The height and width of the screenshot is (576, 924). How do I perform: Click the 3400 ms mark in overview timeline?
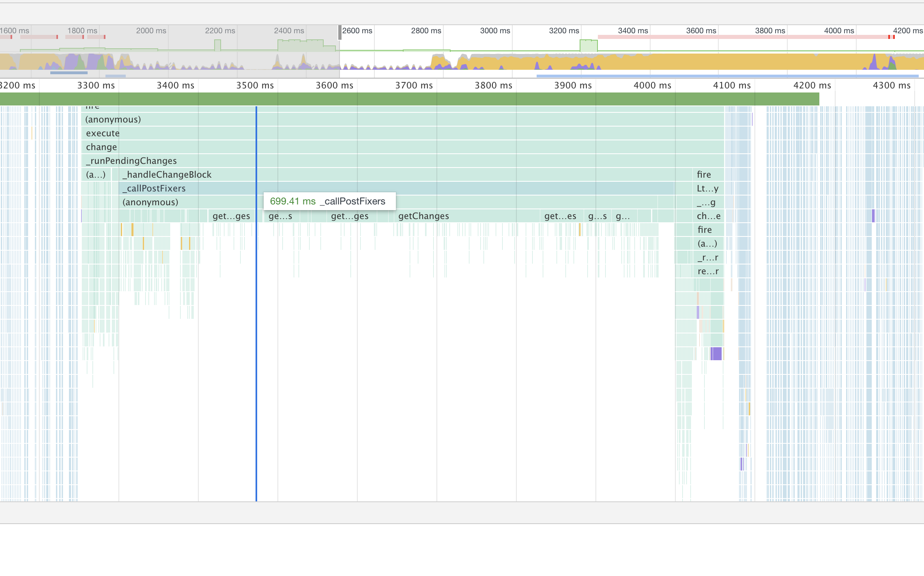coord(633,30)
